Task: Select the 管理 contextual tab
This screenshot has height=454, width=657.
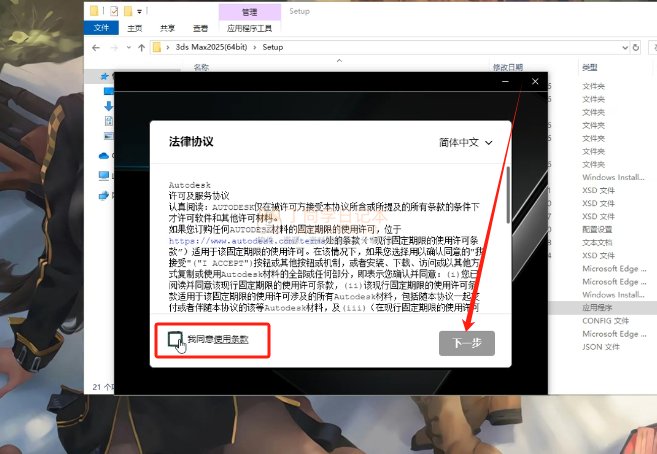Action: coord(249,12)
